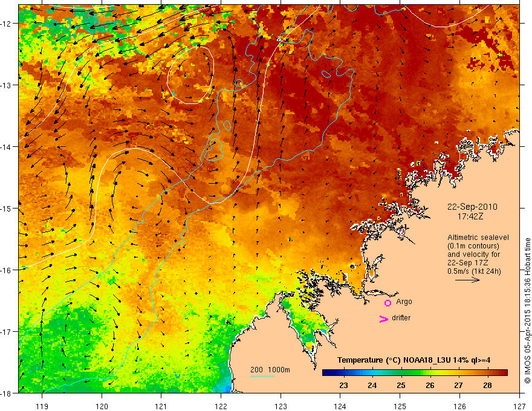The height and width of the screenshot is (411, 532).
Task: Click the latitude axis label -16
Action: pyautogui.click(x=7, y=270)
